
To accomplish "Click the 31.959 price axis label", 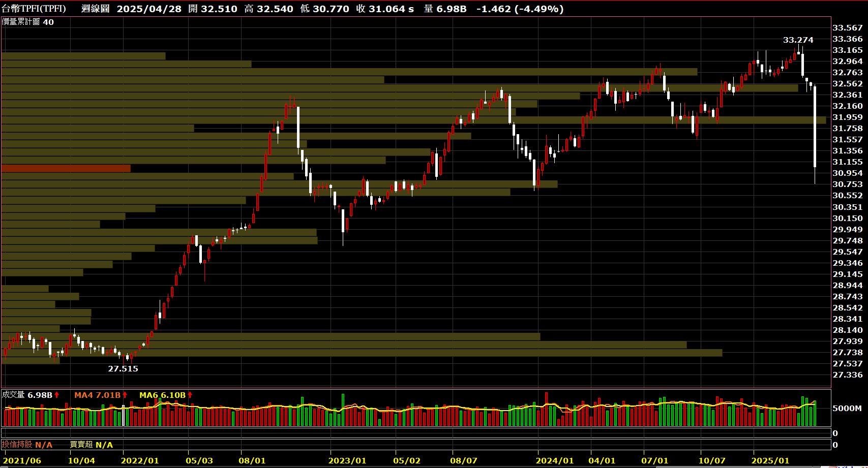I will (x=848, y=117).
